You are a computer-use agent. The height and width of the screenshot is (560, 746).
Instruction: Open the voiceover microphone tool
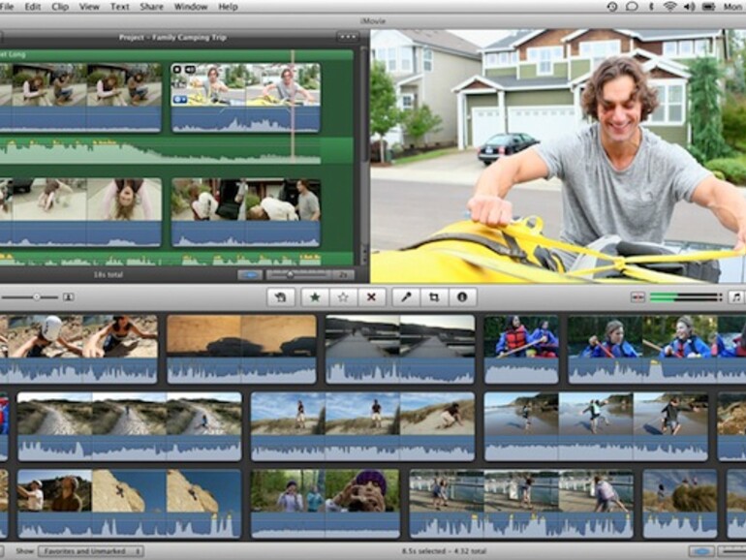pos(406,297)
